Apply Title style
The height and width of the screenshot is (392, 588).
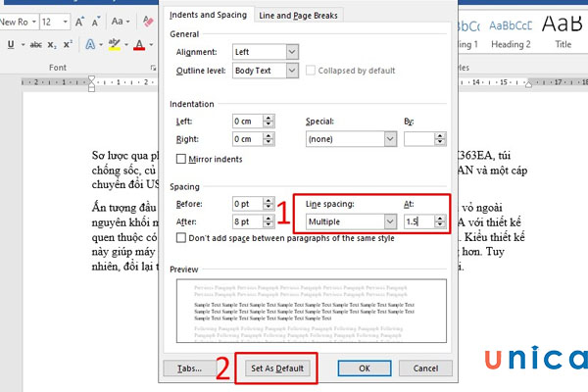tap(563, 33)
